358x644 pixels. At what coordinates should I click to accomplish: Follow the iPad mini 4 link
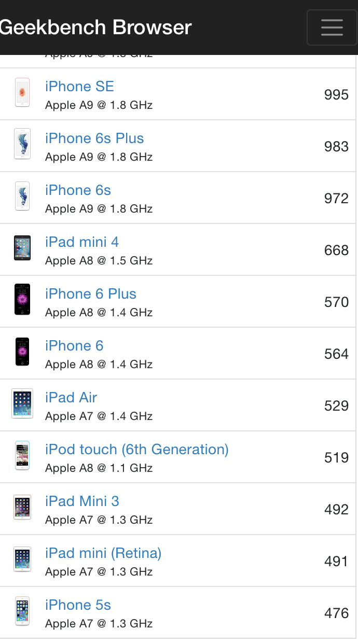coord(82,242)
